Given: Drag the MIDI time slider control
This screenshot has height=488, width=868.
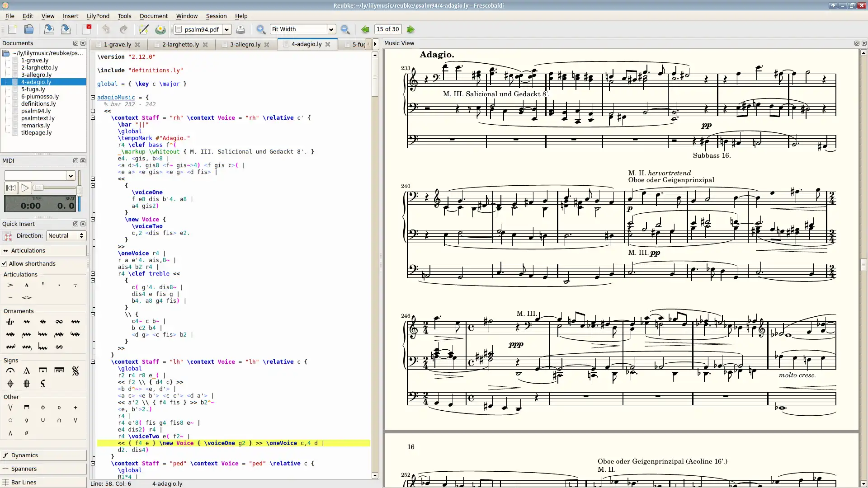Looking at the screenshot, I should (38, 188).
